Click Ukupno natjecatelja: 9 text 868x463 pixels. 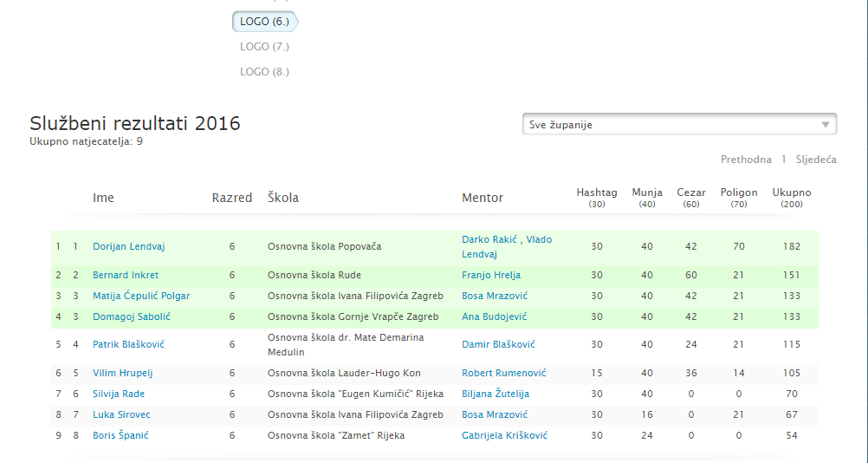pos(86,141)
